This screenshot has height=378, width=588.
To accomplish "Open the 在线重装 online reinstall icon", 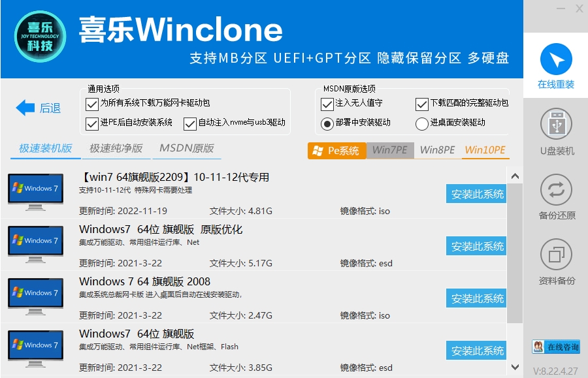I will (556, 59).
